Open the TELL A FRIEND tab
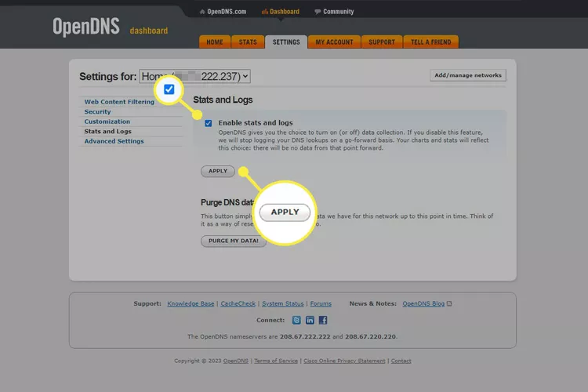588x392 pixels. pyautogui.click(x=431, y=42)
